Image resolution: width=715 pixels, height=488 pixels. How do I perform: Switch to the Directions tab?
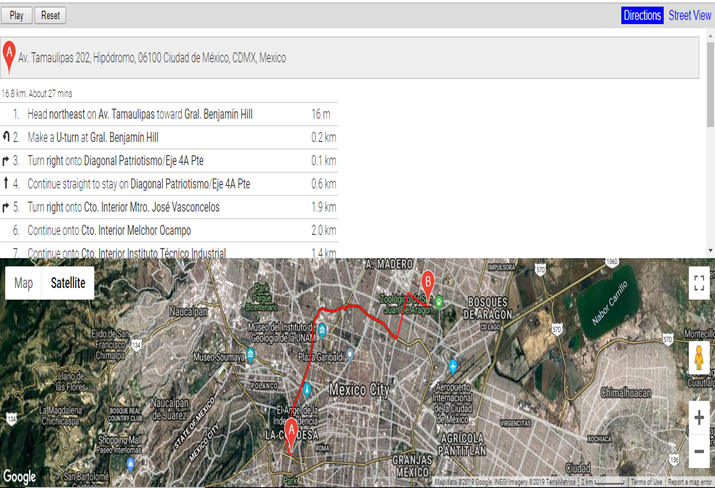click(642, 16)
